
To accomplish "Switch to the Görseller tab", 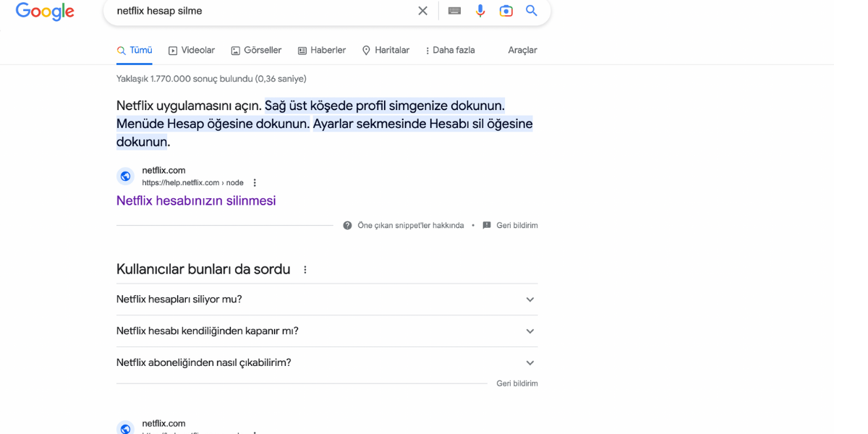I will click(256, 51).
